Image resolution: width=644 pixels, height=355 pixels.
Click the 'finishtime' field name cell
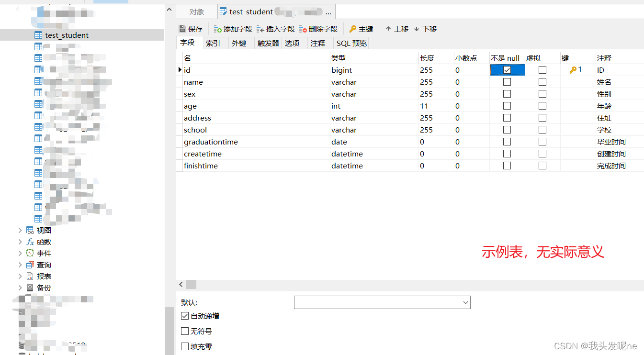[x=256, y=166]
